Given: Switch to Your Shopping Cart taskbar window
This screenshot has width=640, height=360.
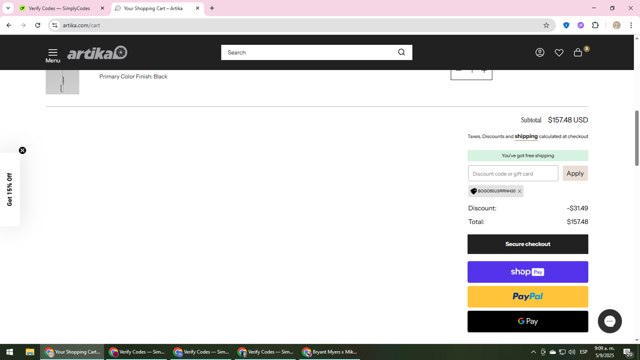Looking at the screenshot, I should click(x=72, y=352).
